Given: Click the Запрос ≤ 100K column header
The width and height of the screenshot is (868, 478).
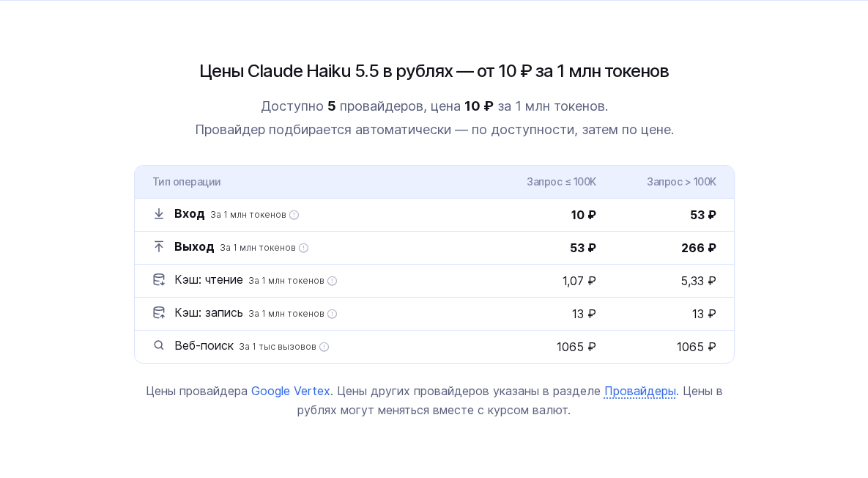Looking at the screenshot, I should (561, 182).
